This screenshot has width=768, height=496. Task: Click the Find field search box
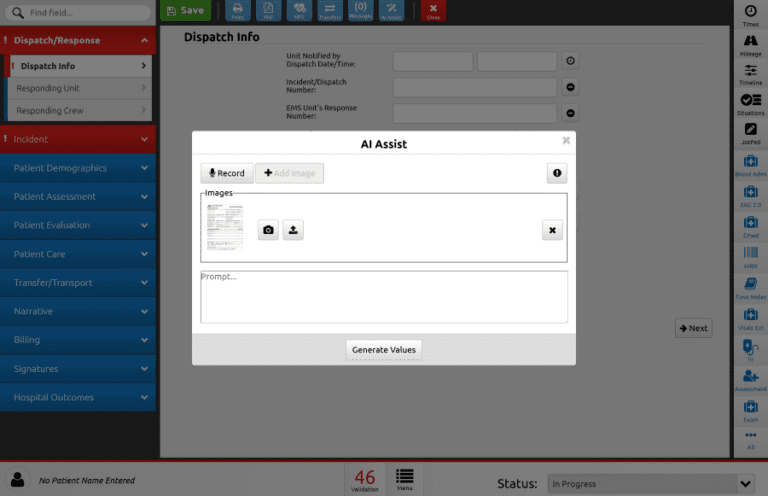pos(78,12)
